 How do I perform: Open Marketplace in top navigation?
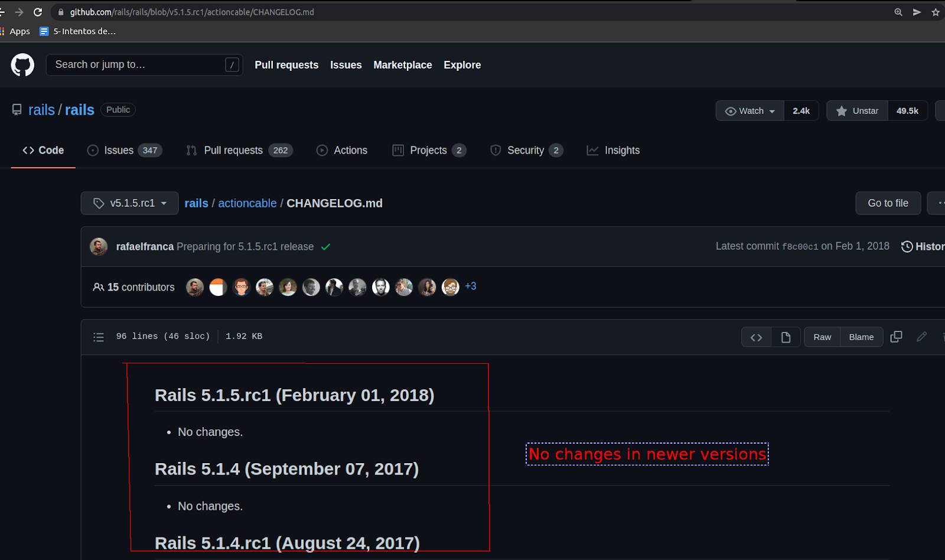[x=403, y=65]
